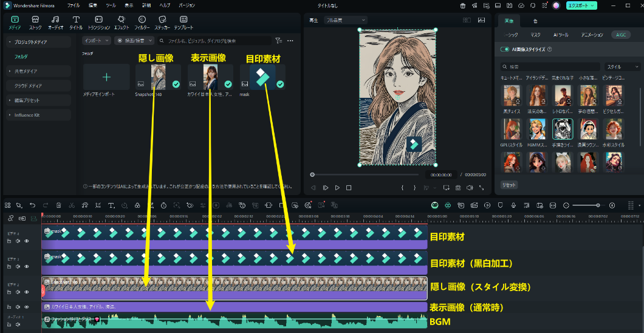This screenshot has width=644, height=333.
Task: Click the gift icon in title bar
Action: point(463,5)
